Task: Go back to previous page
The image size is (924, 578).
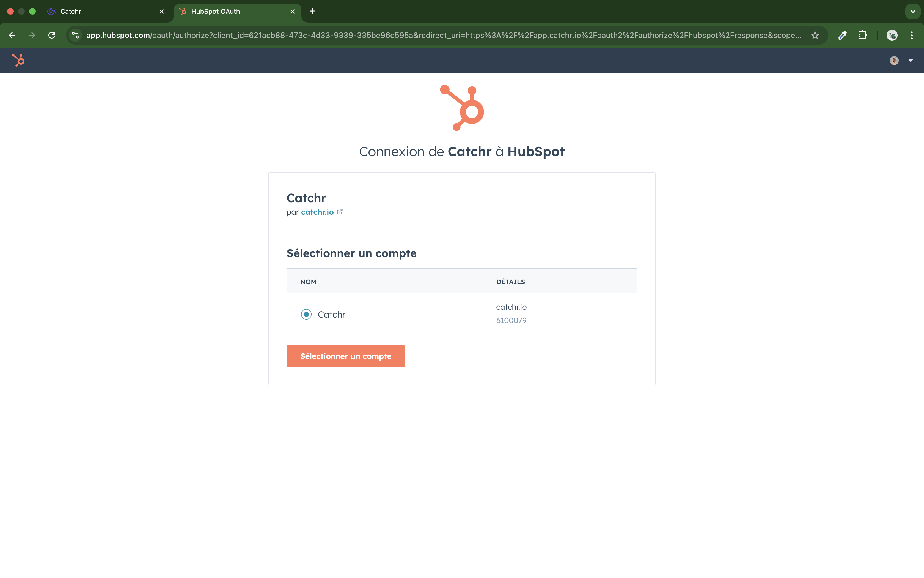Action: click(12, 35)
